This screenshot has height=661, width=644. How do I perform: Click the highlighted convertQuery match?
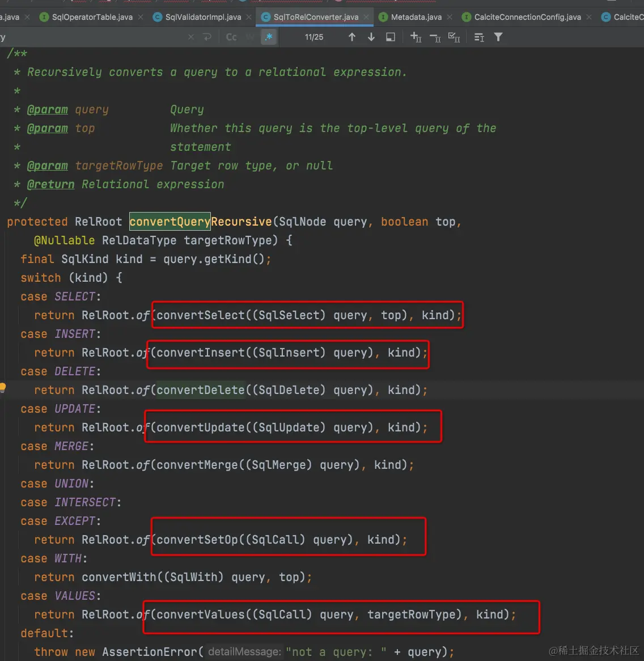[170, 221]
